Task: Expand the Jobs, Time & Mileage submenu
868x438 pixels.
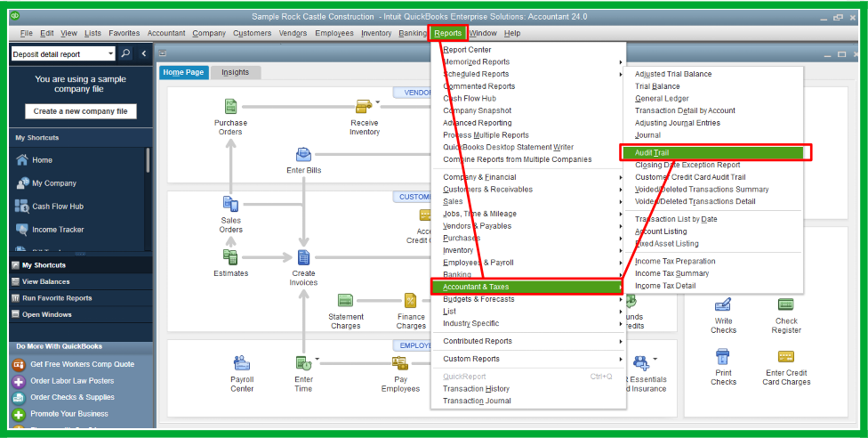Action: pos(528,214)
